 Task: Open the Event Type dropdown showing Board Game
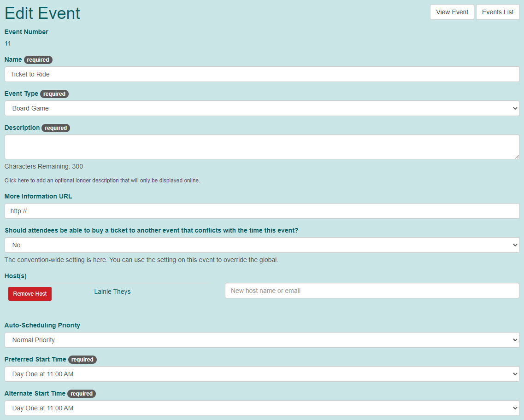(x=262, y=108)
